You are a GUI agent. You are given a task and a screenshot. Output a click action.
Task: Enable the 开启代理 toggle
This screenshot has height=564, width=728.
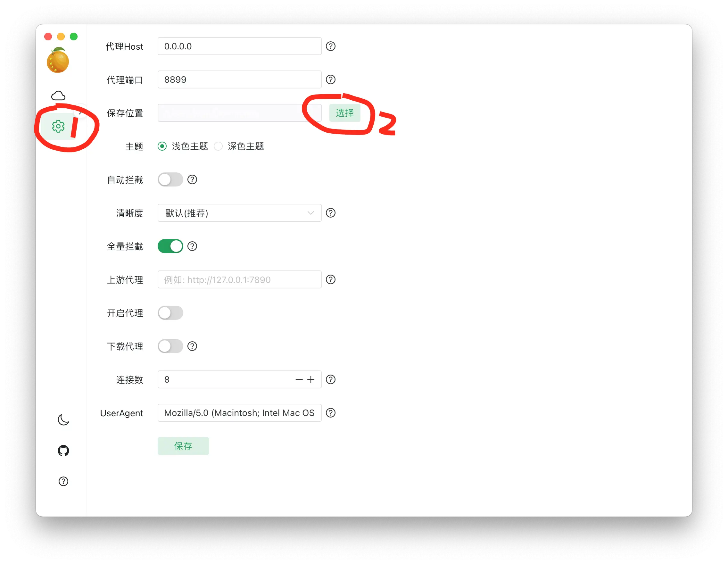coord(170,313)
